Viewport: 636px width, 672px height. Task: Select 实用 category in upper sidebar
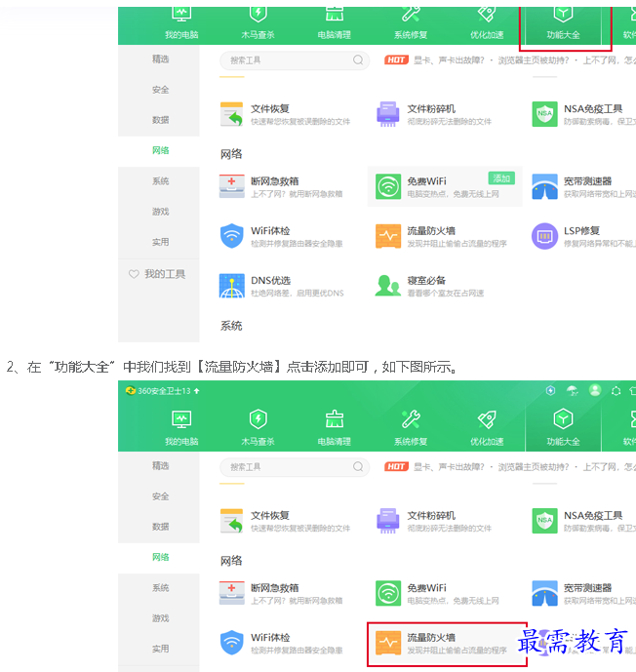[160, 242]
